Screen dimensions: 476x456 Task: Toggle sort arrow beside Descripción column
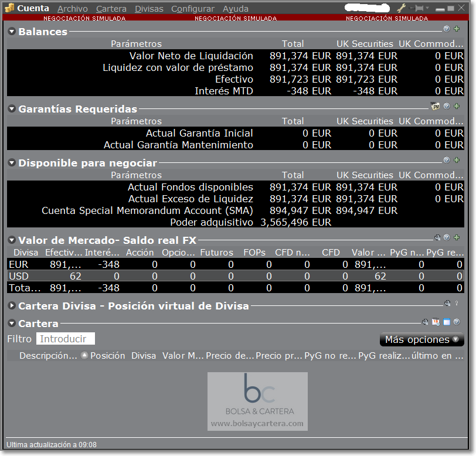click(x=84, y=355)
